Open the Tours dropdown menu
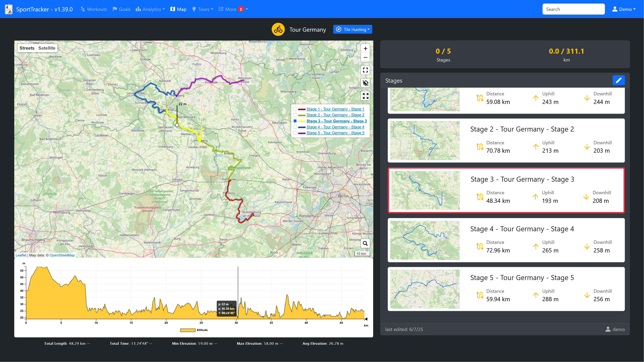This screenshot has height=362, width=644. click(x=203, y=9)
